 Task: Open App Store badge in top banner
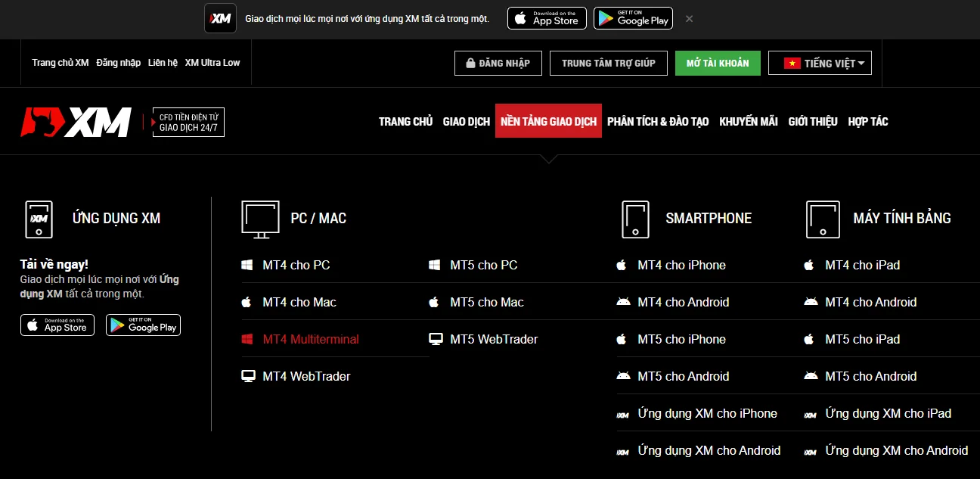click(x=547, y=18)
